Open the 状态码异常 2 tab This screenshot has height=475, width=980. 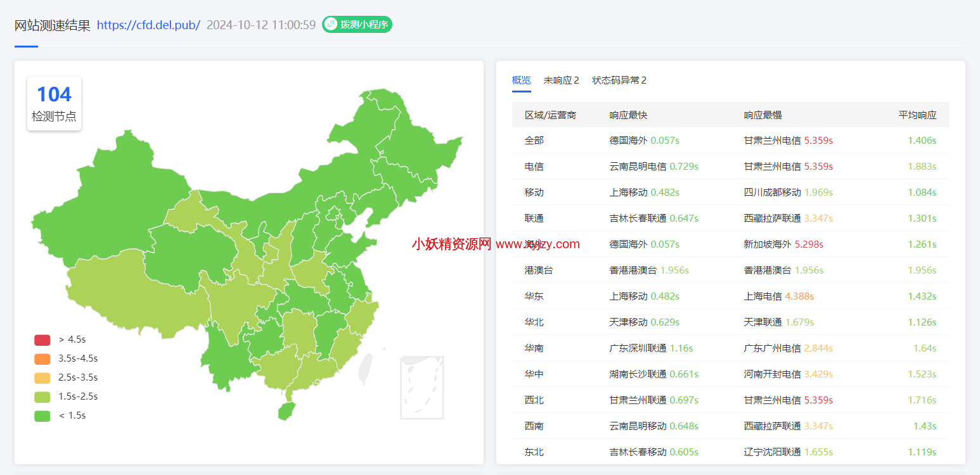tap(619, 80)
